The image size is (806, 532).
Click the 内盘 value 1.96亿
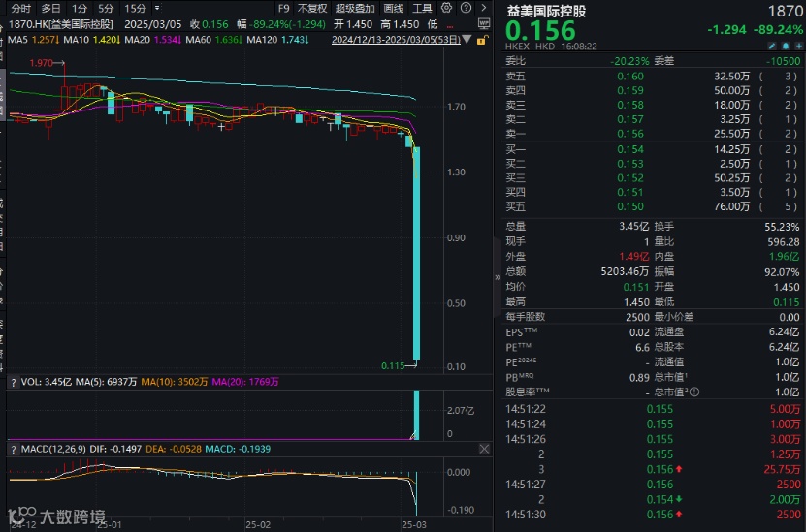point(785,256)
